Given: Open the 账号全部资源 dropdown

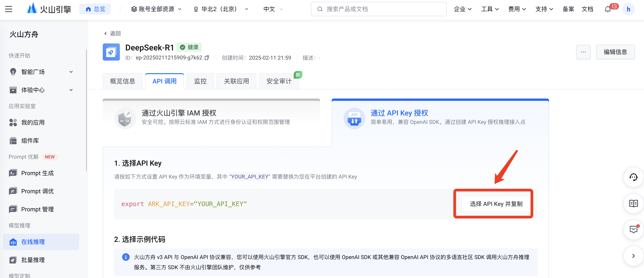Looking at the screenshot, I should click(156, 9).
